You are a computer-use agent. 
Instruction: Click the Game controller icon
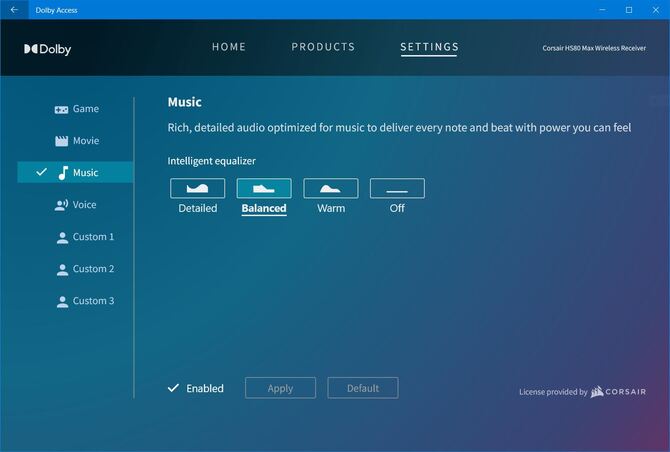coord(61,110)
